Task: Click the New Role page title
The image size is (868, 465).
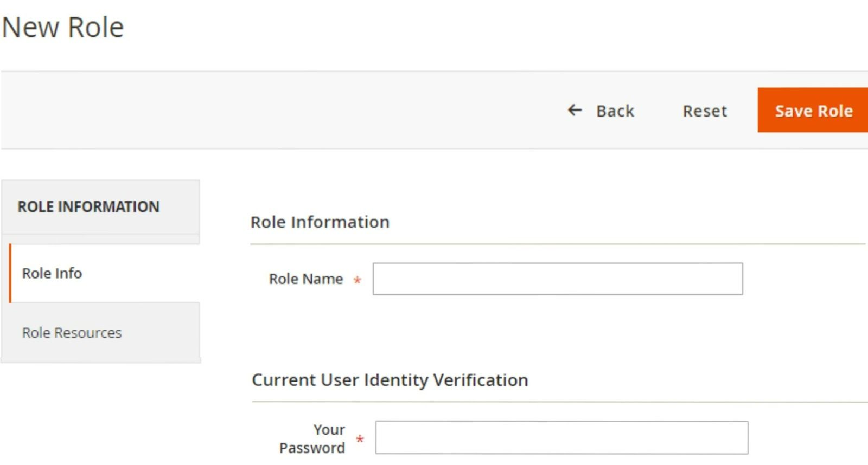Action: [62, 27]
